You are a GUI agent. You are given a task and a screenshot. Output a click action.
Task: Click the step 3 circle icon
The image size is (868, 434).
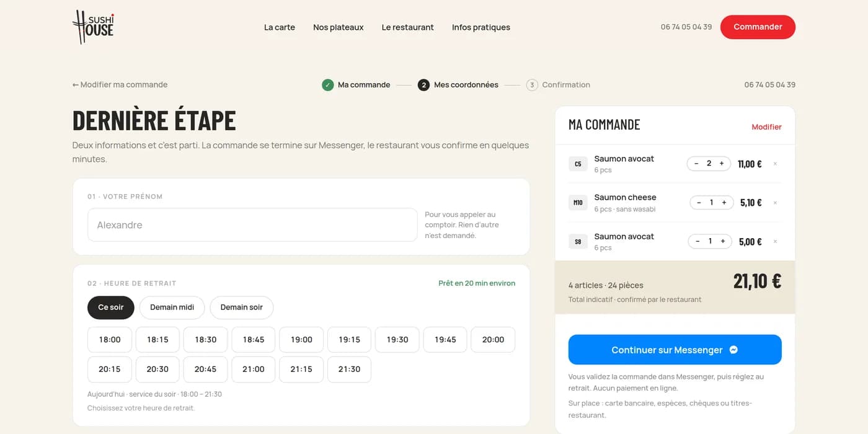(532, 85)
